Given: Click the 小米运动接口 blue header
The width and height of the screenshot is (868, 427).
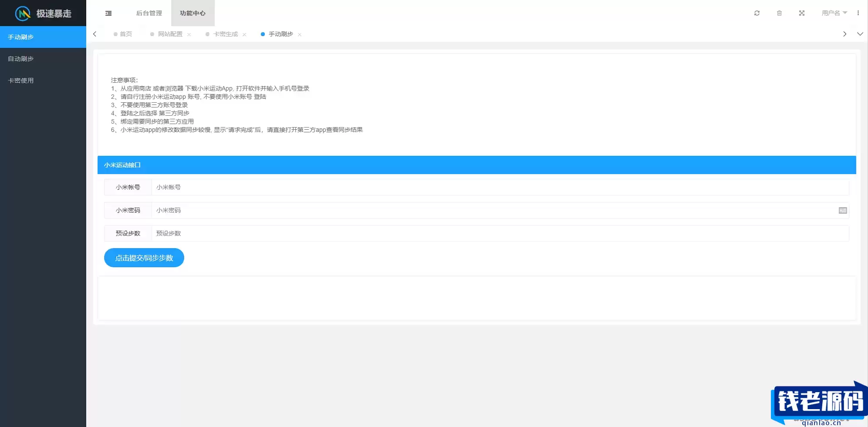Looking at the screenshot, I should 476,165.
